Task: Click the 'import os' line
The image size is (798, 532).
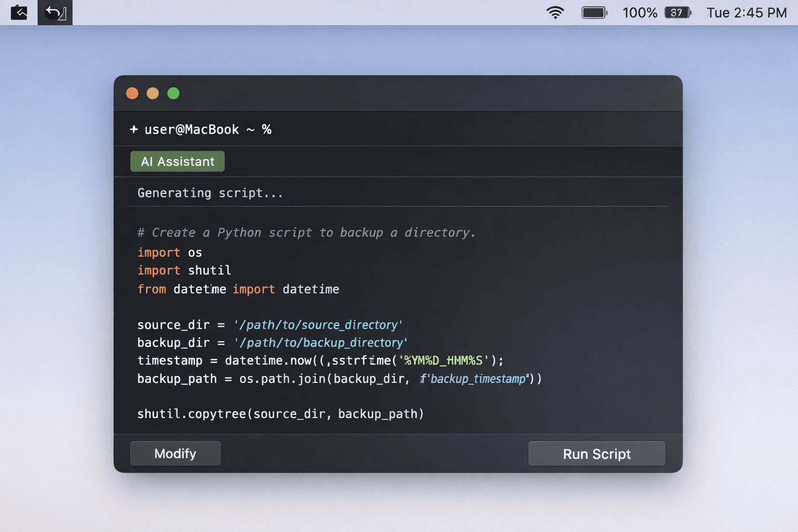Action: [x=169, y=252]
